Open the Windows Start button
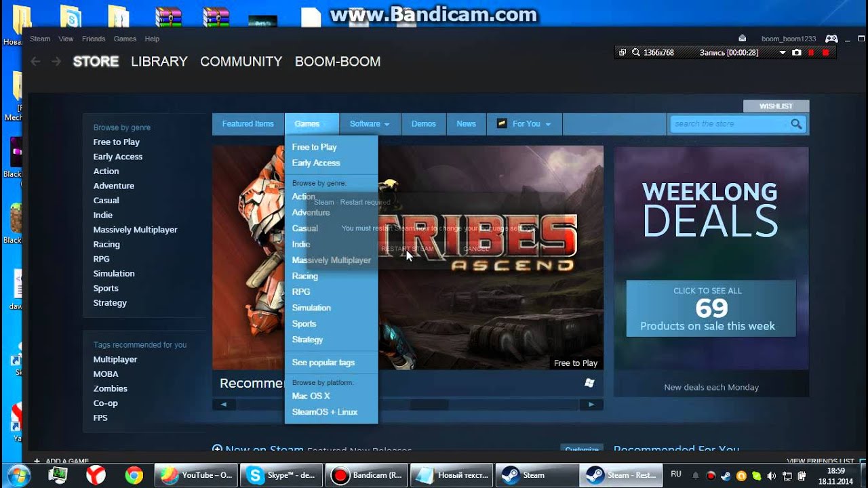 coord(18,475)
